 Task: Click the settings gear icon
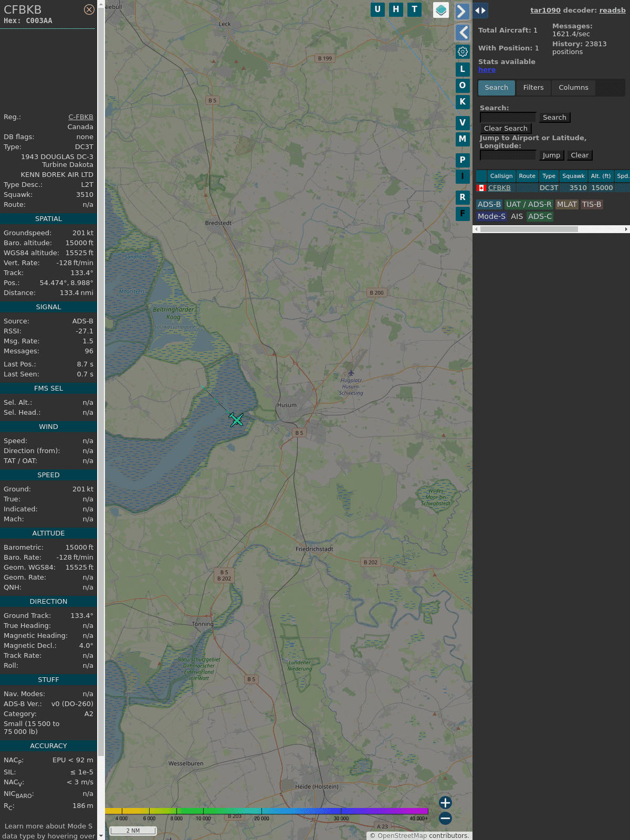463,51
